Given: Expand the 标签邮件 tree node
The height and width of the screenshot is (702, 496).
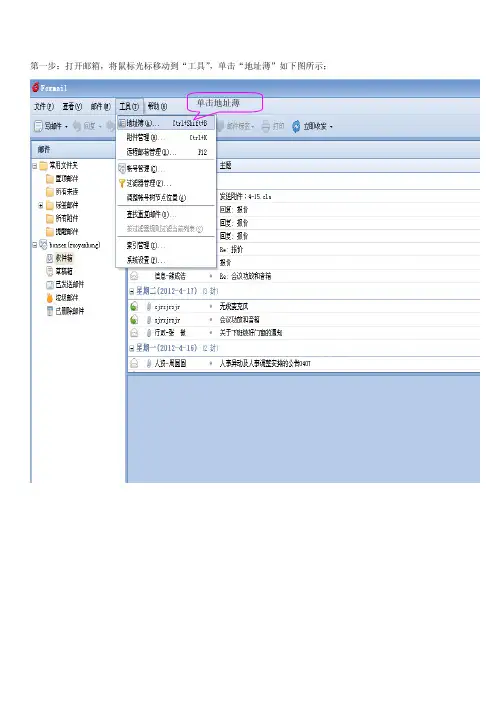Looking at the screenshot, I should tap(41, 205).
